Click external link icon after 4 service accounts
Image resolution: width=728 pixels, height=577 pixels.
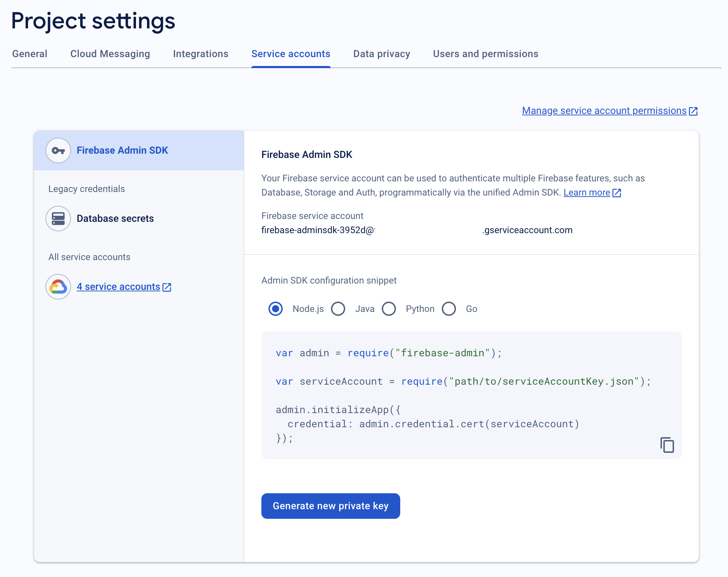167,287
